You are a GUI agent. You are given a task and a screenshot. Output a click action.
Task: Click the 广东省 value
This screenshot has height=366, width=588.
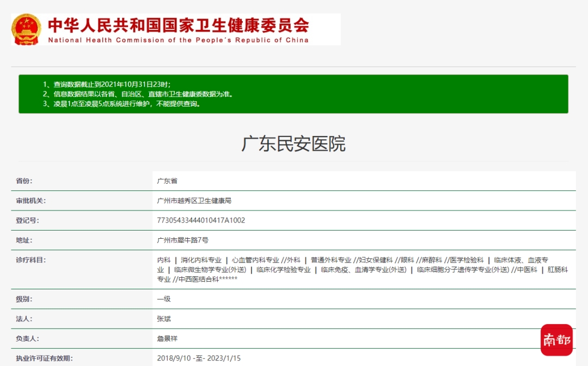pyautogui.click(x=167, y=181)
